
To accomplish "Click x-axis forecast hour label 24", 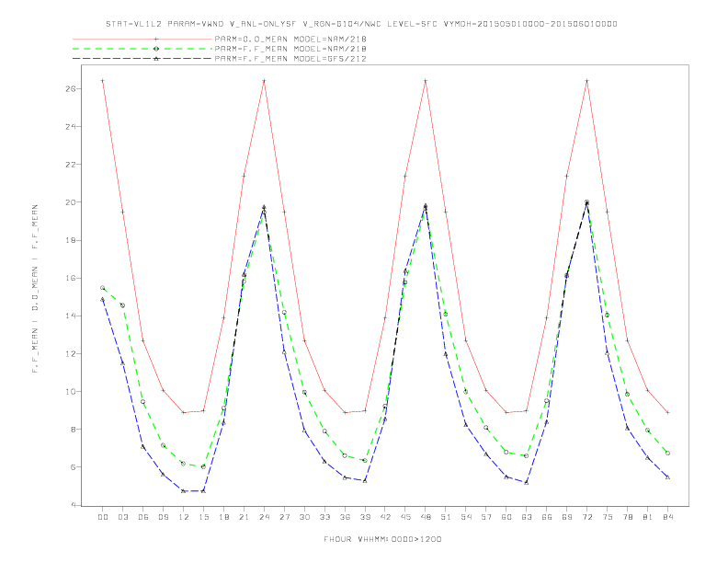I will pyautogui.click(x=264, y=517).
